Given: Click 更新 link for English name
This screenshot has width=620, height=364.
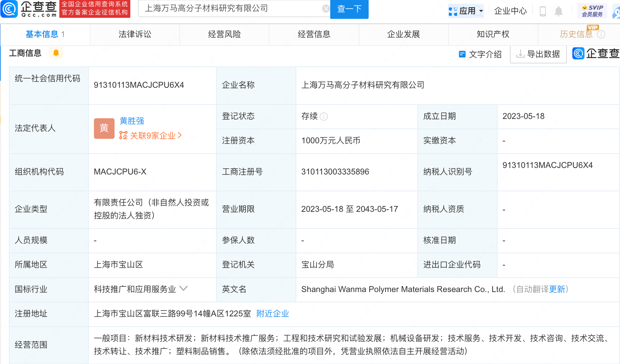Looking at the screenshot, I should point(557,289).
